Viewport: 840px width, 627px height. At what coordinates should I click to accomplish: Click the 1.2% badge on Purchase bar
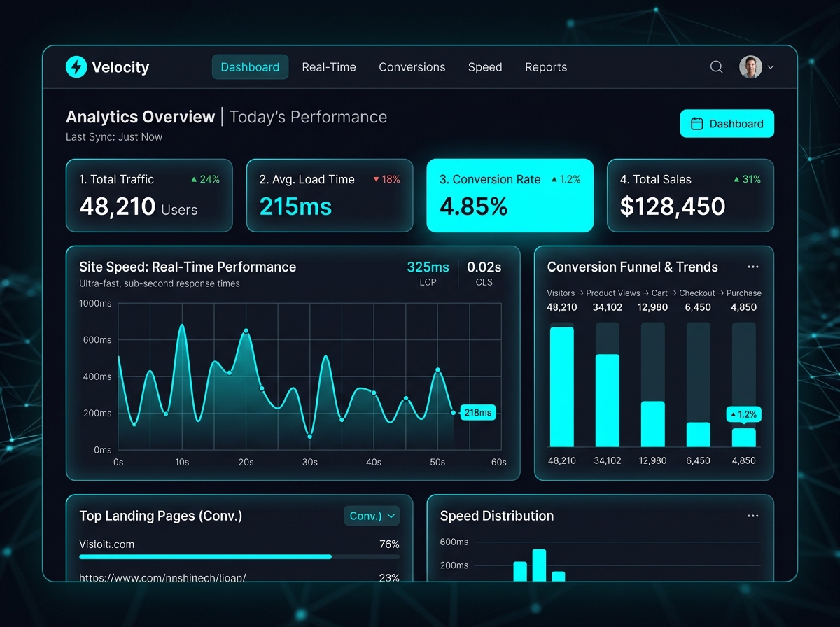pos(743,414)
